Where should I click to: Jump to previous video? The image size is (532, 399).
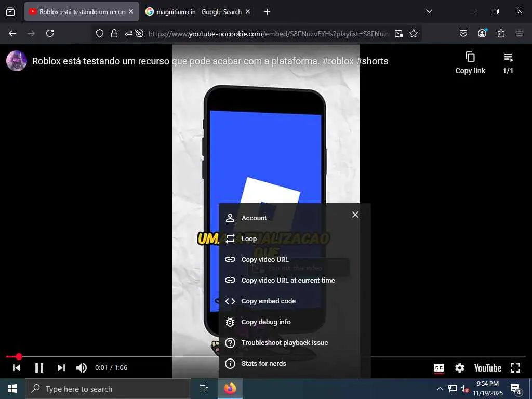(x=17, y=368)
